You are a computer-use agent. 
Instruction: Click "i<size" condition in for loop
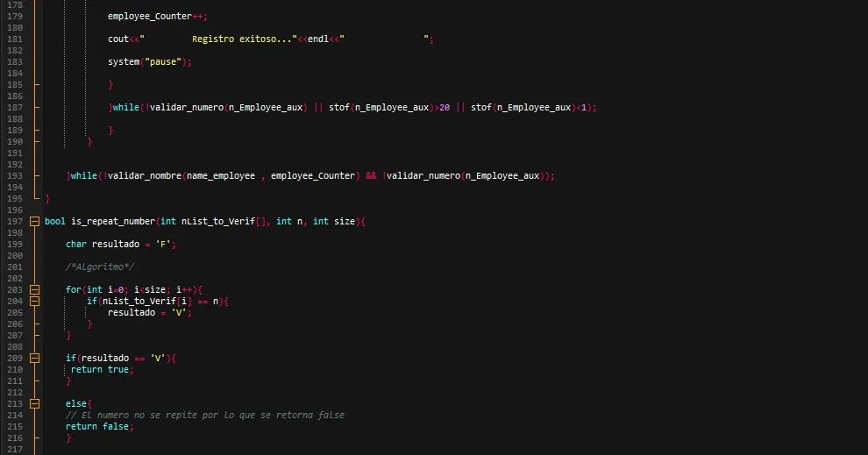pos(149,289)
